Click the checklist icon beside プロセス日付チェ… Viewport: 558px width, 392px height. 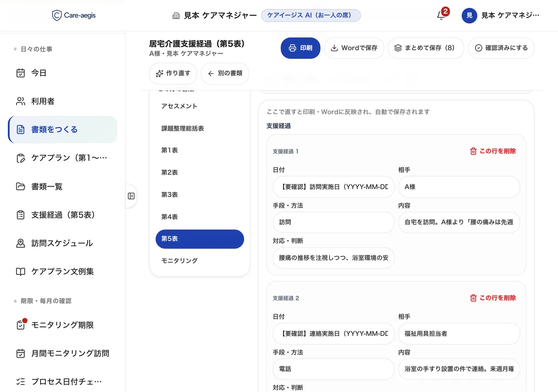(x=20, y=382)
